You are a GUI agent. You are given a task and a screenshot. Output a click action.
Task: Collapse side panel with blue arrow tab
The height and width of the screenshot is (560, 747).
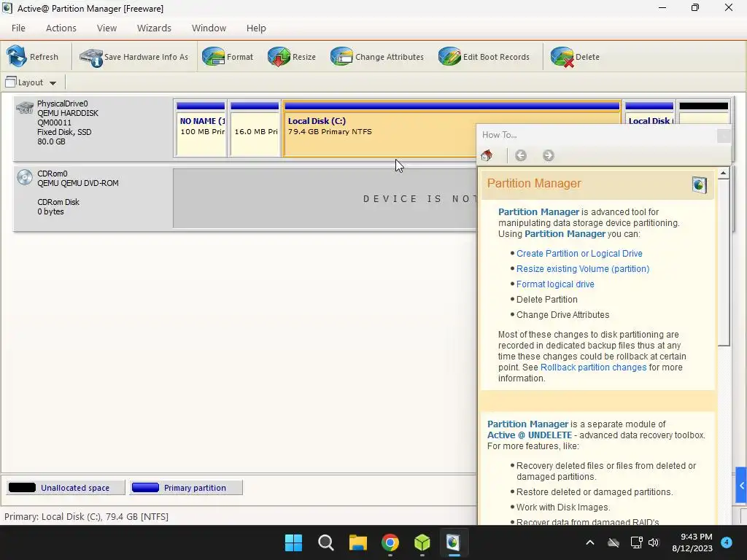coord(741,485)
